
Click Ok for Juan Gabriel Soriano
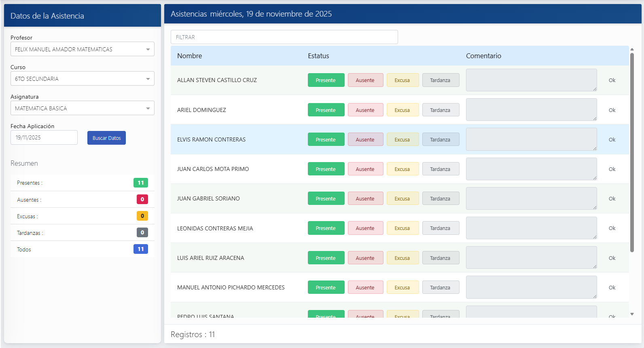coord(612,198)
